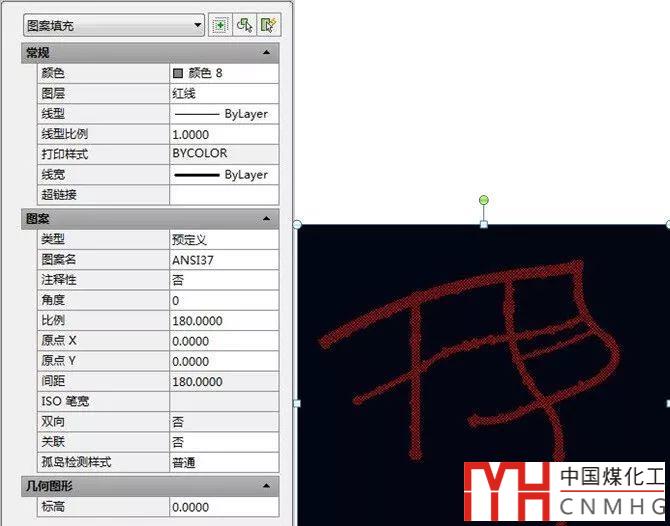Select the ISO 笔宽 property label
Screen dimensions: 670x526
[65, 401]
